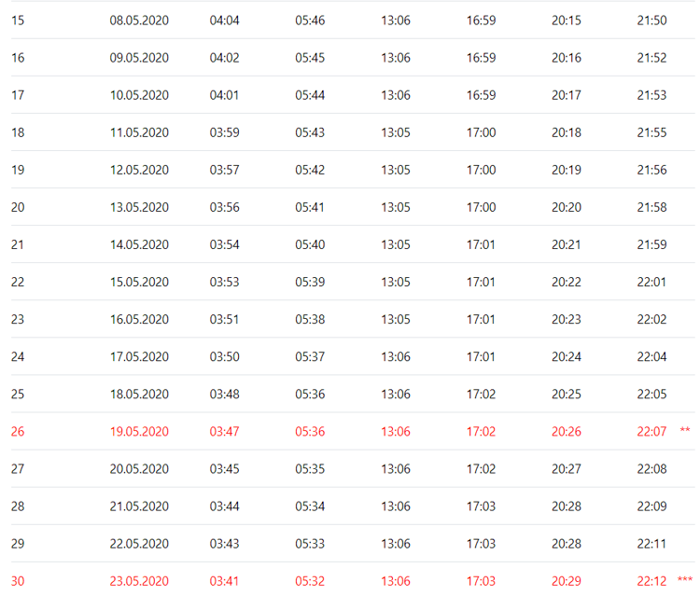The image size is (700, 596).
Task: Select the 13:05 time in row 18
Action: [x=396, y=132]
